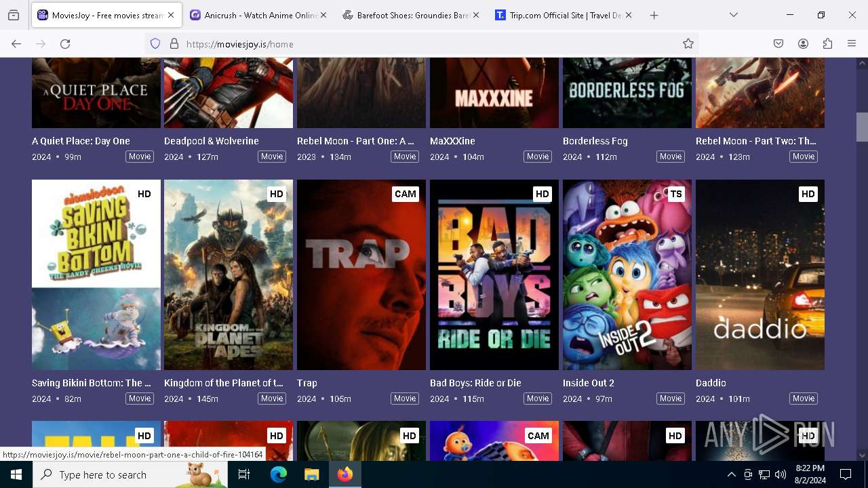The image size is (868, 488).
Task: Click Movie tag under Deadpool & Wolverine
Action: (x=272, y=157)
